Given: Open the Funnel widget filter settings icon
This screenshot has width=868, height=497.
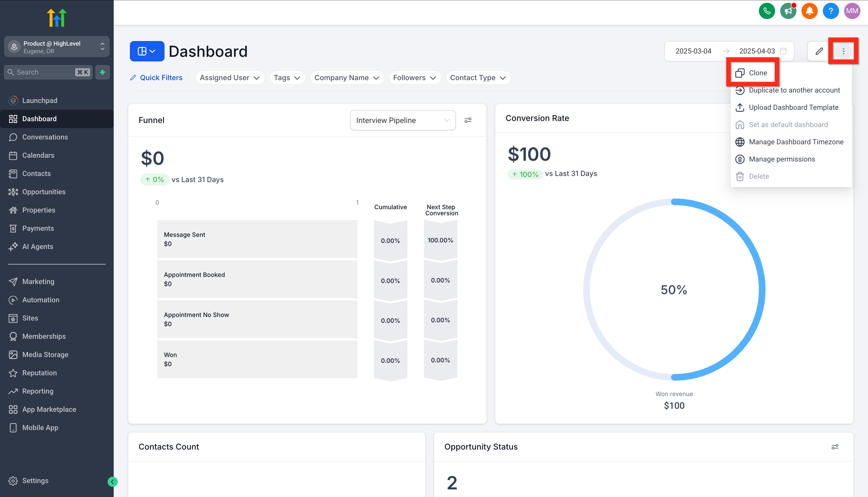Looking at the screenshot, I should click(468, 120).
